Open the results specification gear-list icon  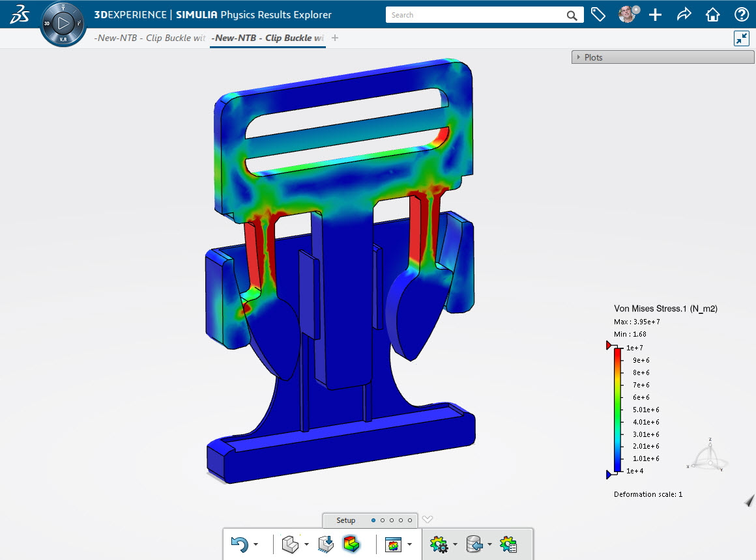tap(509, 544)
